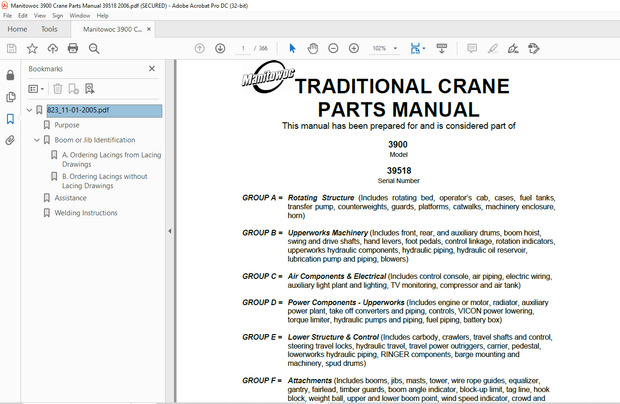The height and width of the screenshot is (404, 620).
Task: Activate the Selection arrow tool
Action: pyautogui.click(x=292, y=49)
